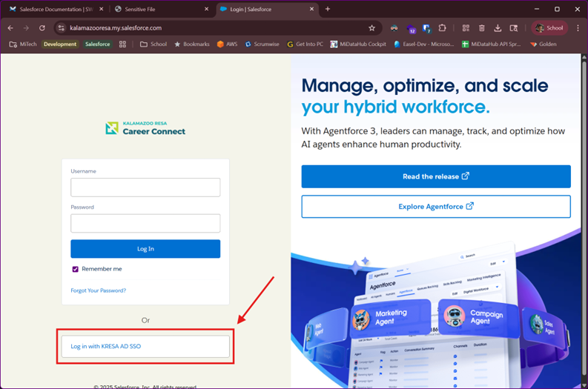Open the Extensions puzzle piece menu
The width and height of the screenshot is (588, 389).
point(443,28)
